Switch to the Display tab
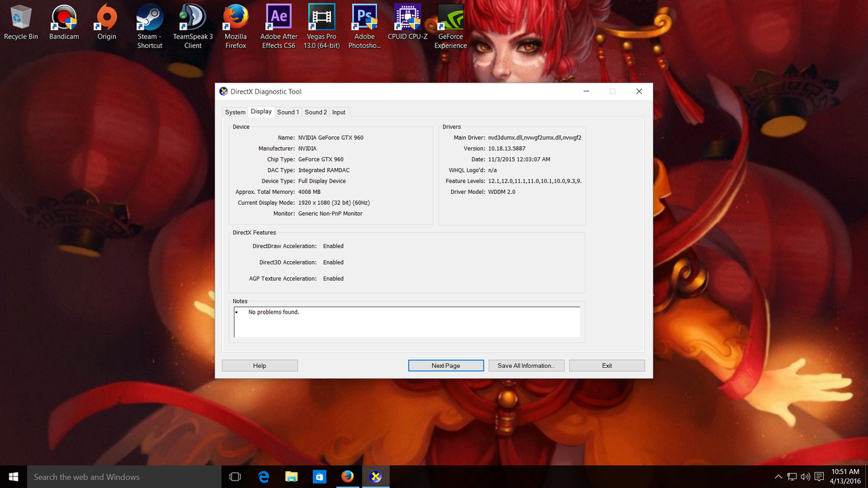The width and height of the screenshot is (868, 488). point(261,112)
